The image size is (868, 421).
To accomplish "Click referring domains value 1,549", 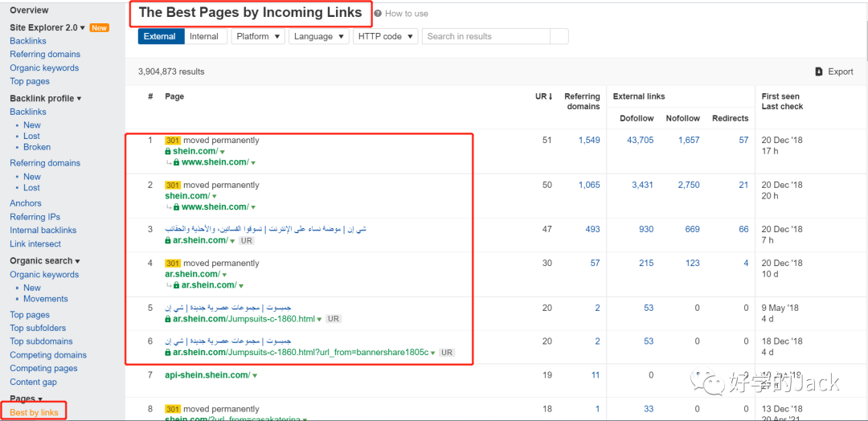I will pos(589,141).
